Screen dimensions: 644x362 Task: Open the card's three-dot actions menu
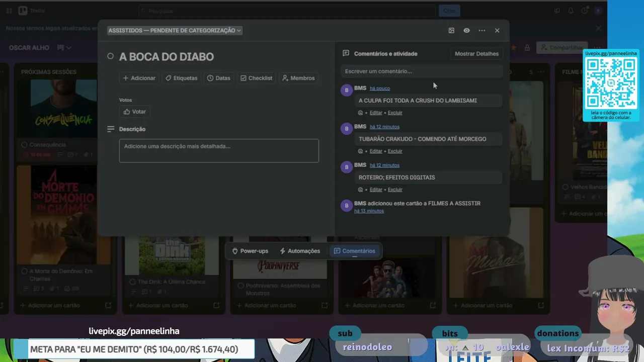(x=482, y=31)
